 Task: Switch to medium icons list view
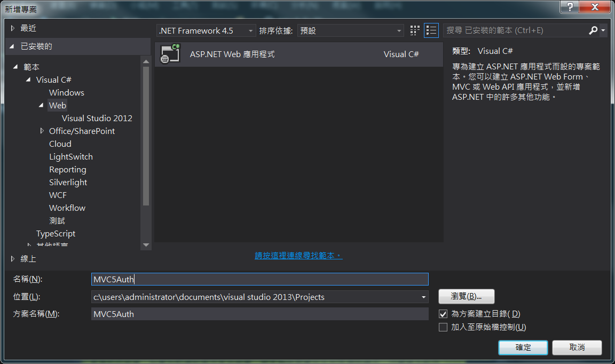431,30
